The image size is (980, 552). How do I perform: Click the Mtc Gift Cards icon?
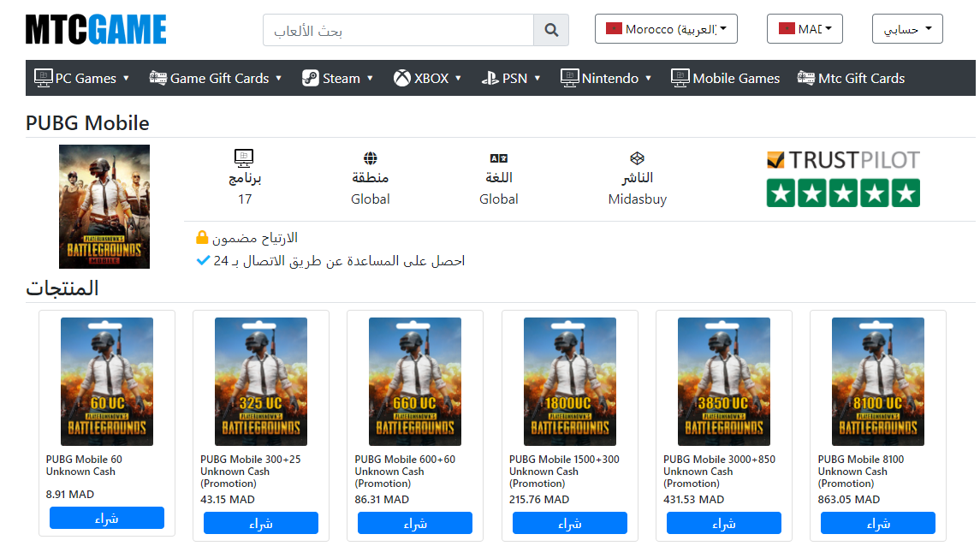[806, 78]
